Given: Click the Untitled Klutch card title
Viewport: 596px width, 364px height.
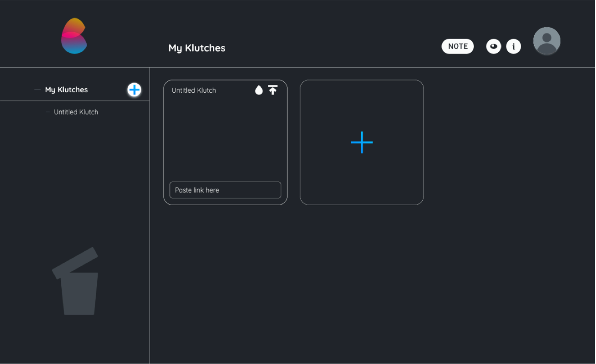Looking at the screenshot, I should [x=194, y=90].
